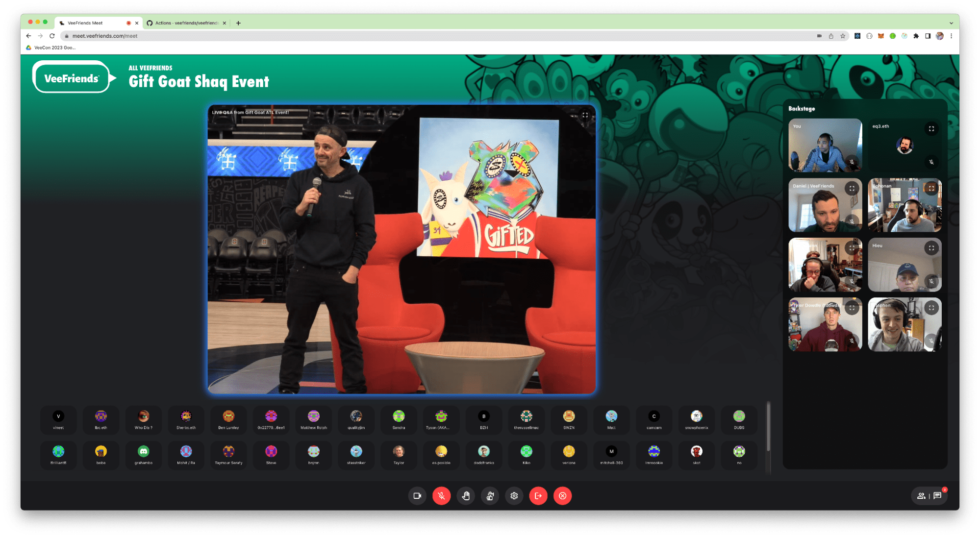Close the GitHub Actions tab
The height and width of the screenshot is (538, 980).
tap(225, 23)
